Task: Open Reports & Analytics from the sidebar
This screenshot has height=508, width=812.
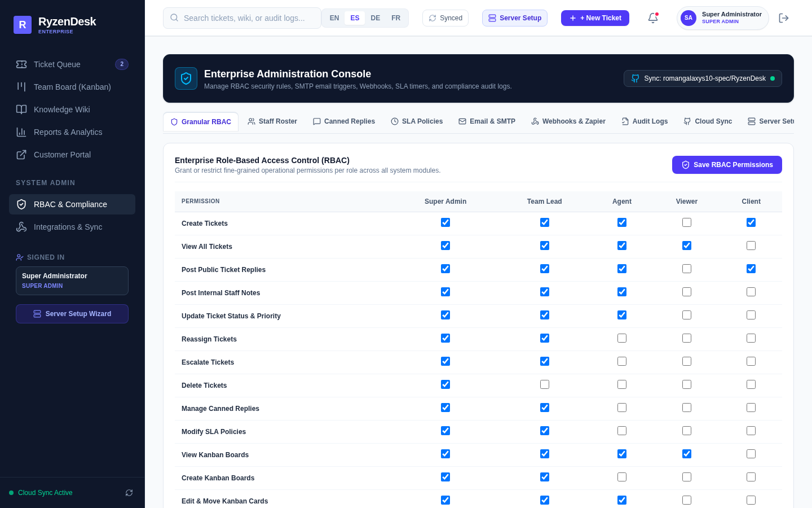Action: coord(72,132)
